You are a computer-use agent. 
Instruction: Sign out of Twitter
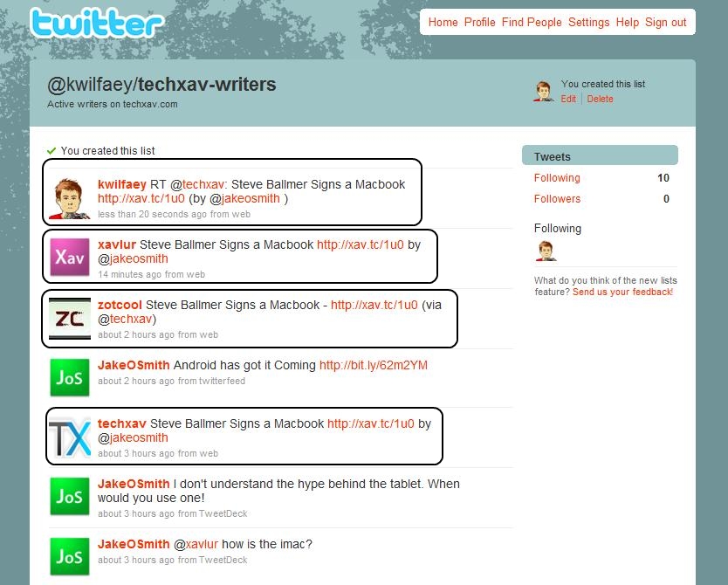[x=665, y=23]
